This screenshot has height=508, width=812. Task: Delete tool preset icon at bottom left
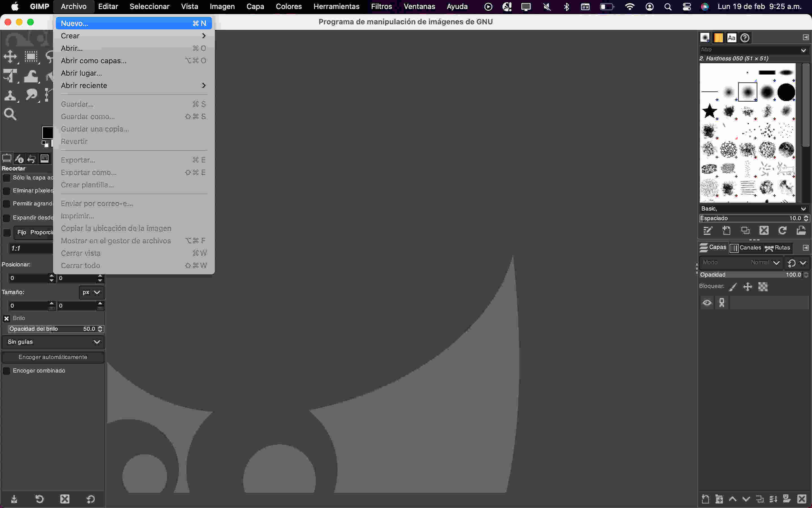click(x=65, y=499)
